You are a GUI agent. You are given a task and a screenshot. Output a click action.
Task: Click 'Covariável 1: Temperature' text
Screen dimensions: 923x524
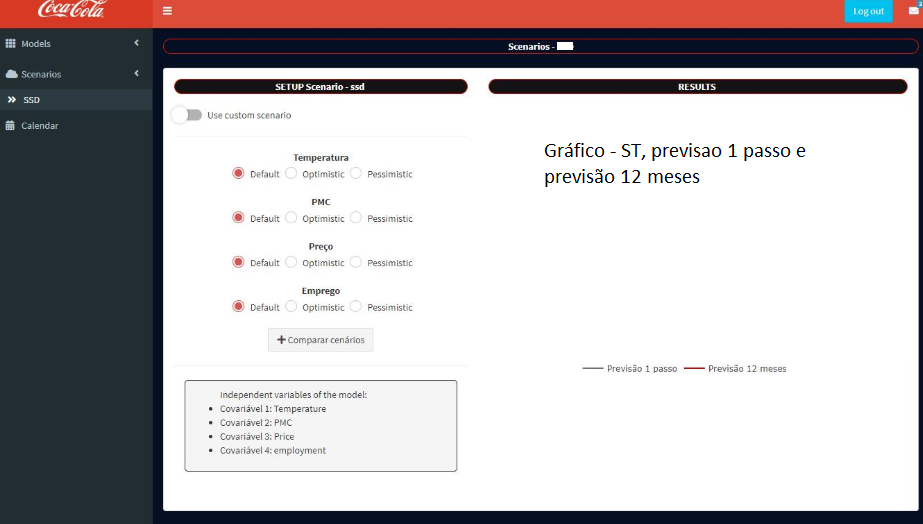point(273,409)
